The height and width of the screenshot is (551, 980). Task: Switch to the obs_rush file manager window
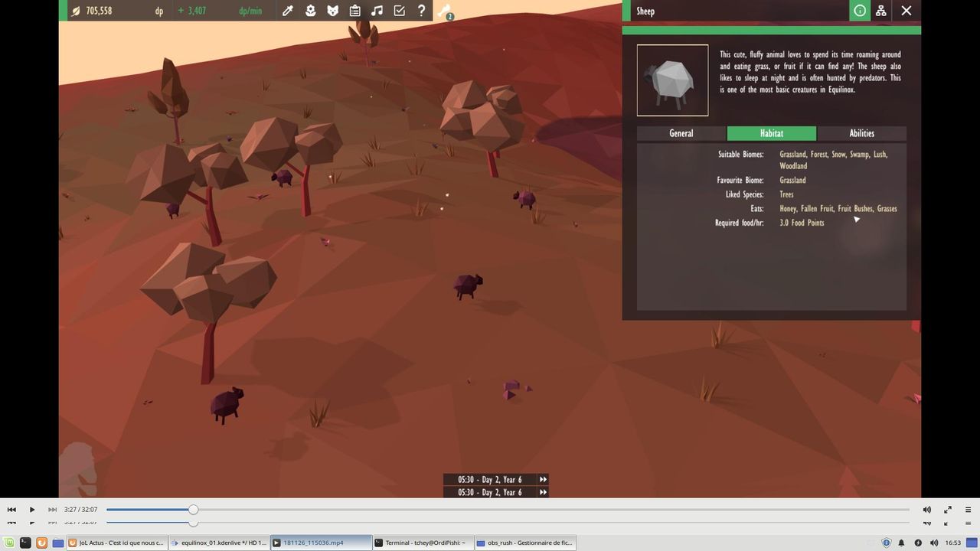524,543
